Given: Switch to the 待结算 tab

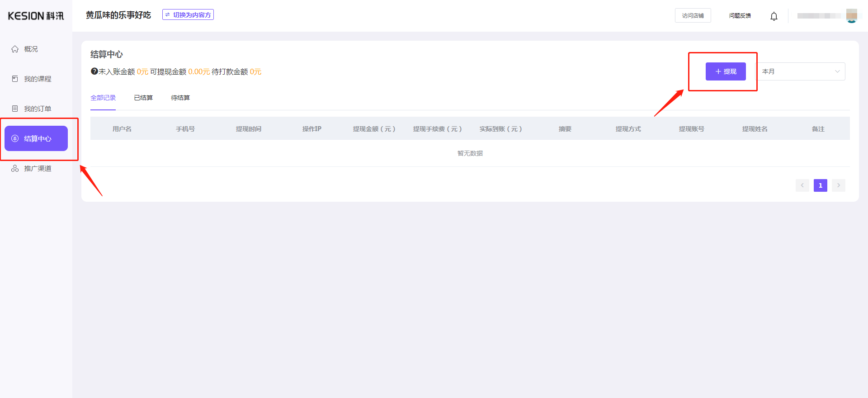Looking at the screenshot, I should pos(180,98).
